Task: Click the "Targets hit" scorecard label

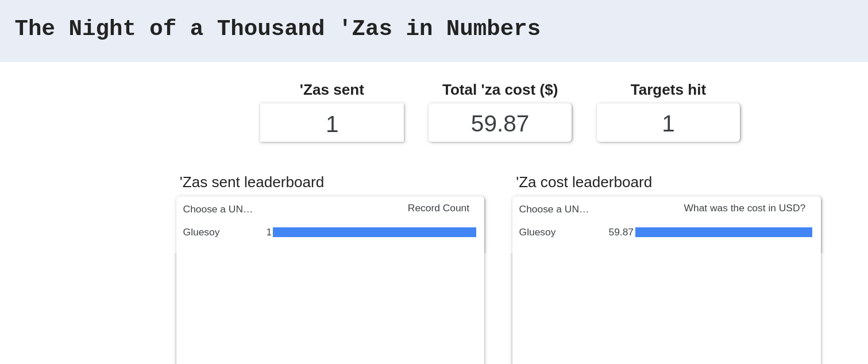Action: point(668,90)
